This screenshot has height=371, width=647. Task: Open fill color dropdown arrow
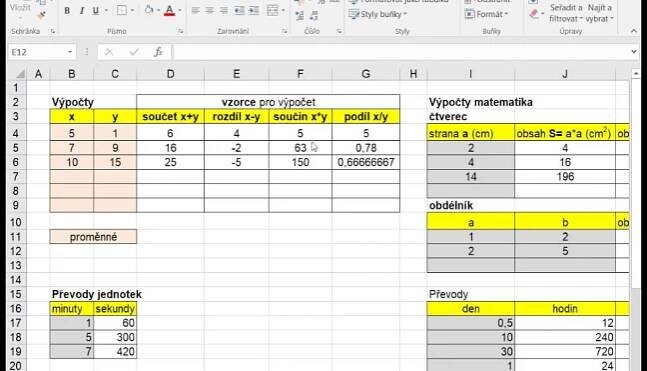(x=158, y=11)
